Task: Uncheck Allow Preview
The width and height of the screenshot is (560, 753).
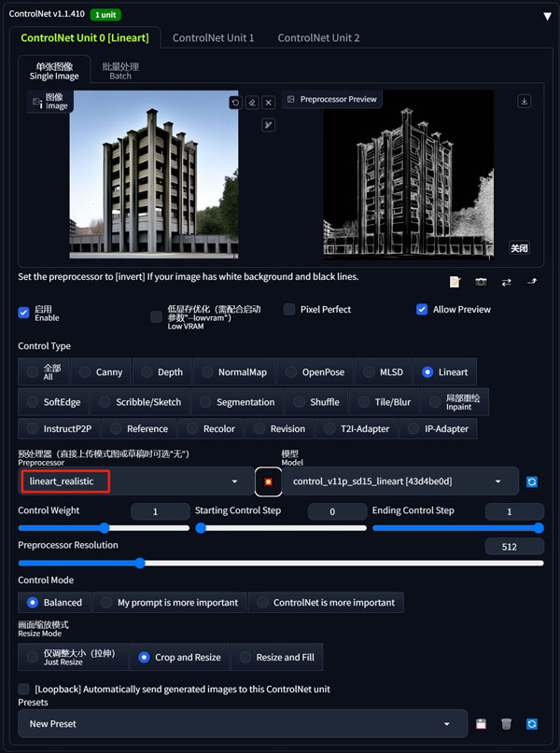Action: (422, 309)
